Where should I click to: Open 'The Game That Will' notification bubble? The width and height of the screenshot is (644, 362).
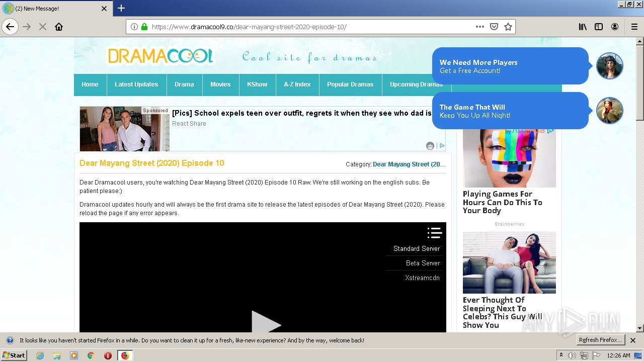(510, 111)
